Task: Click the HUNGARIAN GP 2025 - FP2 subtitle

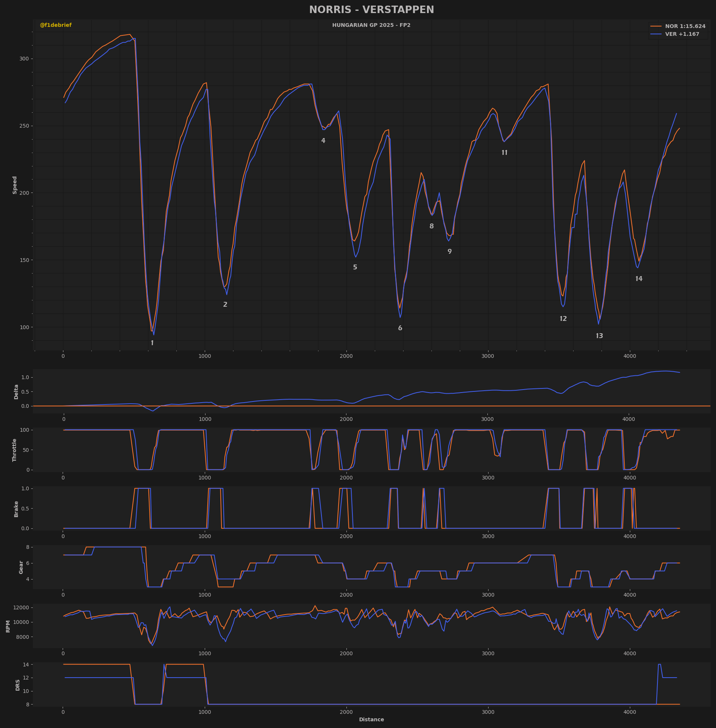Action: pos(371,25)
